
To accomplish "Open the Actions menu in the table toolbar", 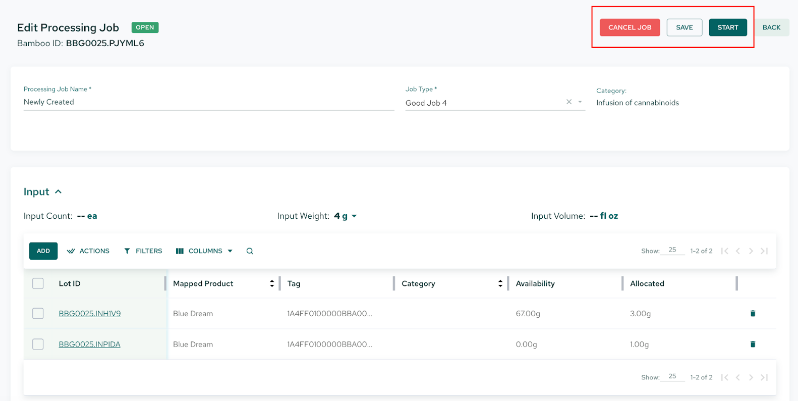I will coord(88,251).
